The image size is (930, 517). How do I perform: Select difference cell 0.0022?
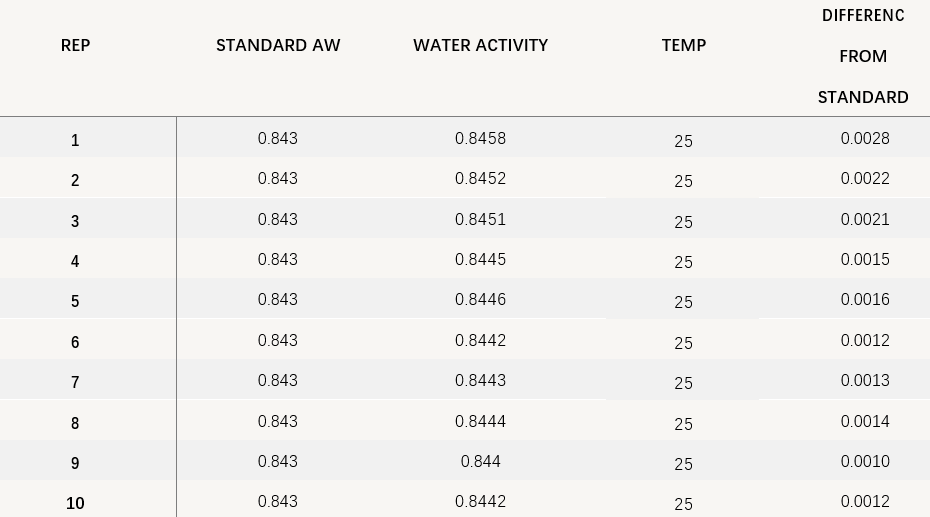pos(865,178)
